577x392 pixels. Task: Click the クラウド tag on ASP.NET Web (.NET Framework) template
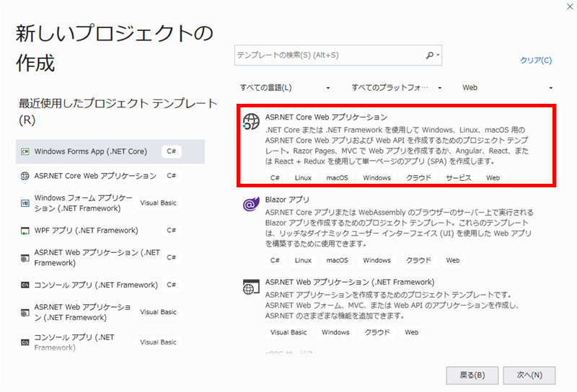[377, 332]
